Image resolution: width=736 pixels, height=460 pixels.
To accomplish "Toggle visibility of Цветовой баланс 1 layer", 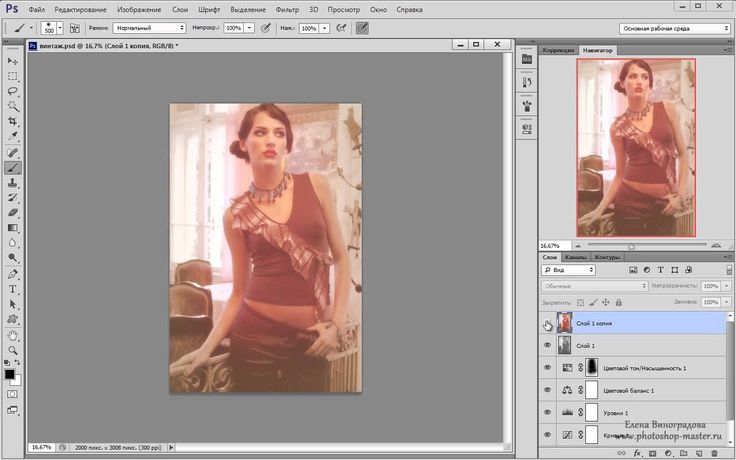I will point(547,391).
